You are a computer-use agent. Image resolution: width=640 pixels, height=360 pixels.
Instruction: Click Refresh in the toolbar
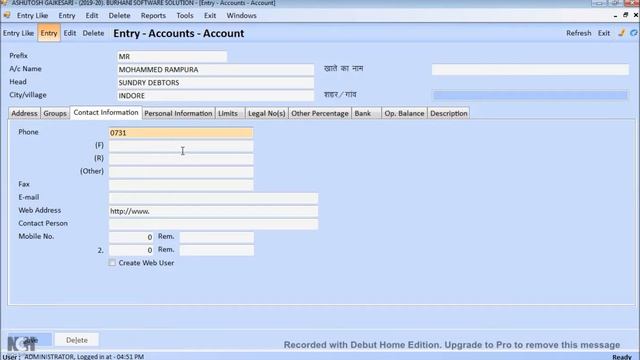[578, 33]
